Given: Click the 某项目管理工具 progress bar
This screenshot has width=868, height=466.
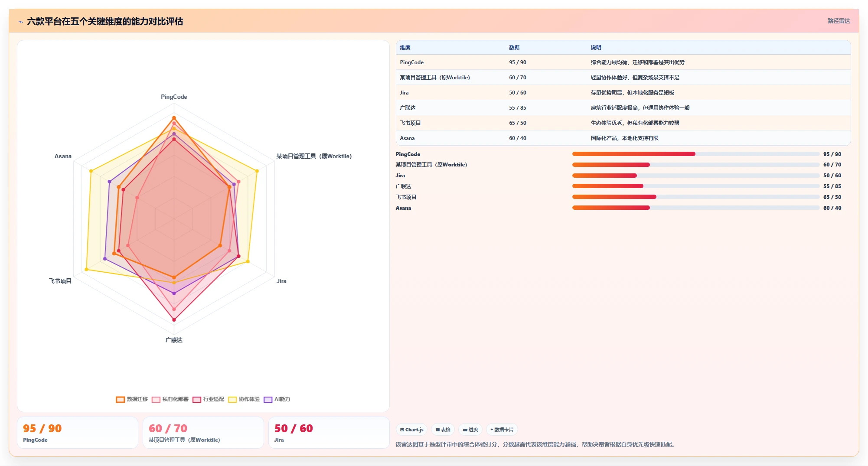Looking at the screenshot, I should coord(696,165).
